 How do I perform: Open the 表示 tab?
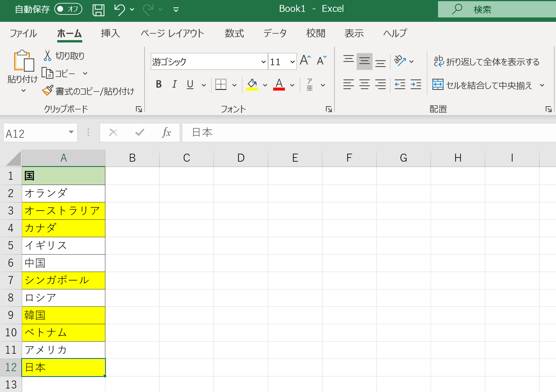(x=354, y=33)
